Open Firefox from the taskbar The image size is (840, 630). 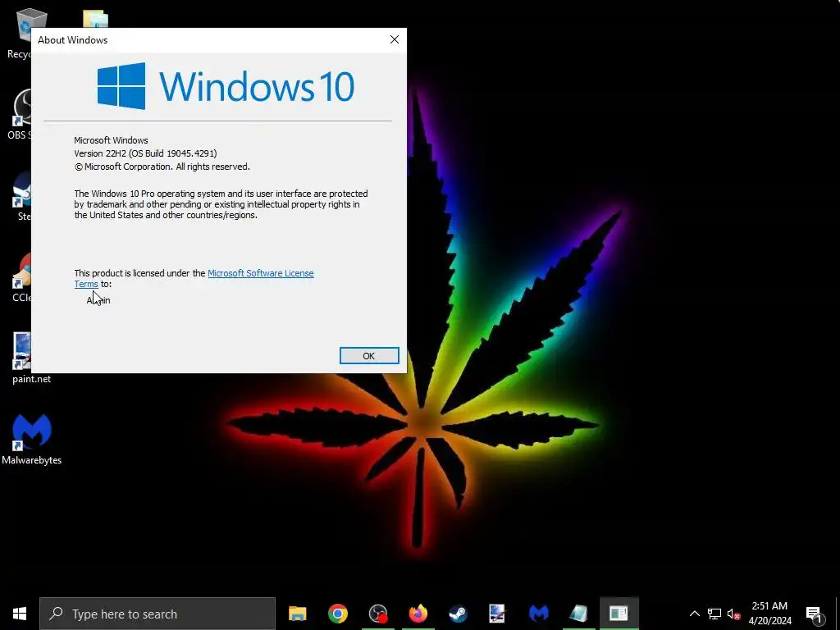pyautogui.click(x=418, y=614)
